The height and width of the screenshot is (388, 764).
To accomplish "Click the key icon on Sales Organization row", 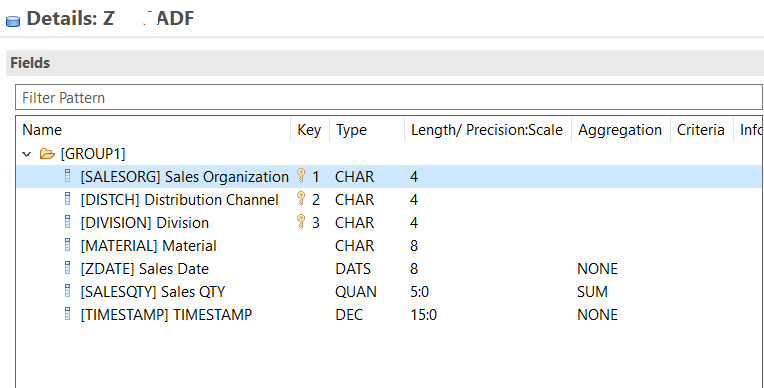I will 301,175.
